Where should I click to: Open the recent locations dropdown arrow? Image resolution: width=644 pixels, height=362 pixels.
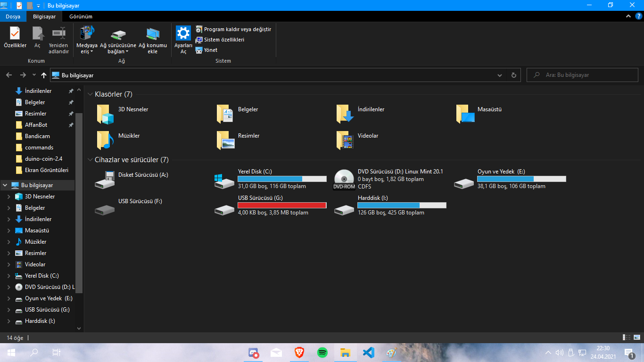34,75
